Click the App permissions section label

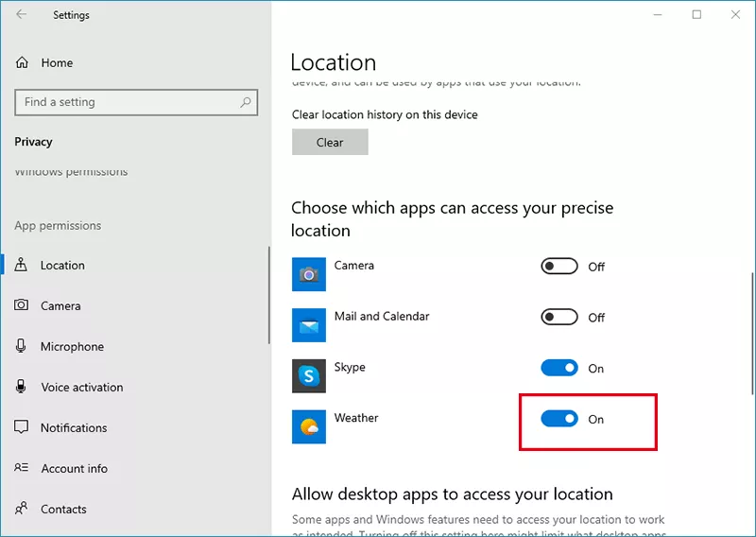coord(58,225)
